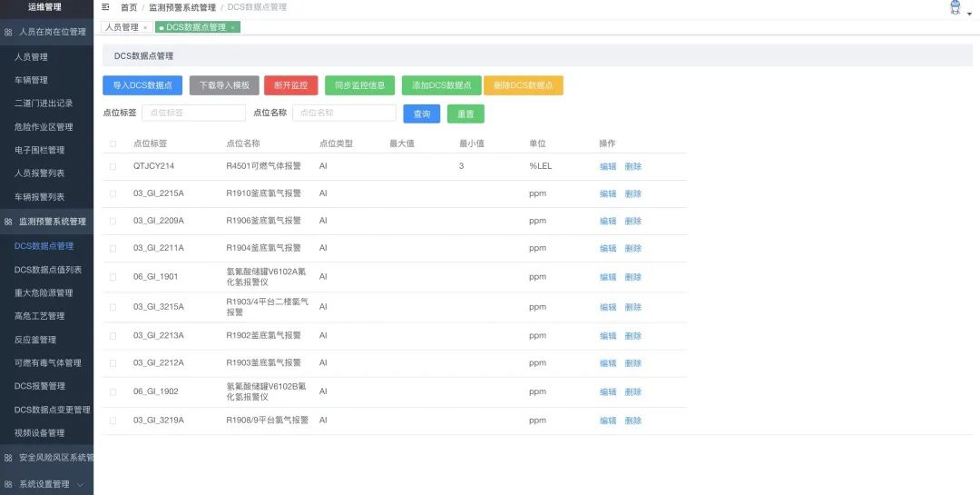The image size is (980, 495).
Task: Check the row 03_GI_3215A checkbox
Action: [x=113, y=307]
